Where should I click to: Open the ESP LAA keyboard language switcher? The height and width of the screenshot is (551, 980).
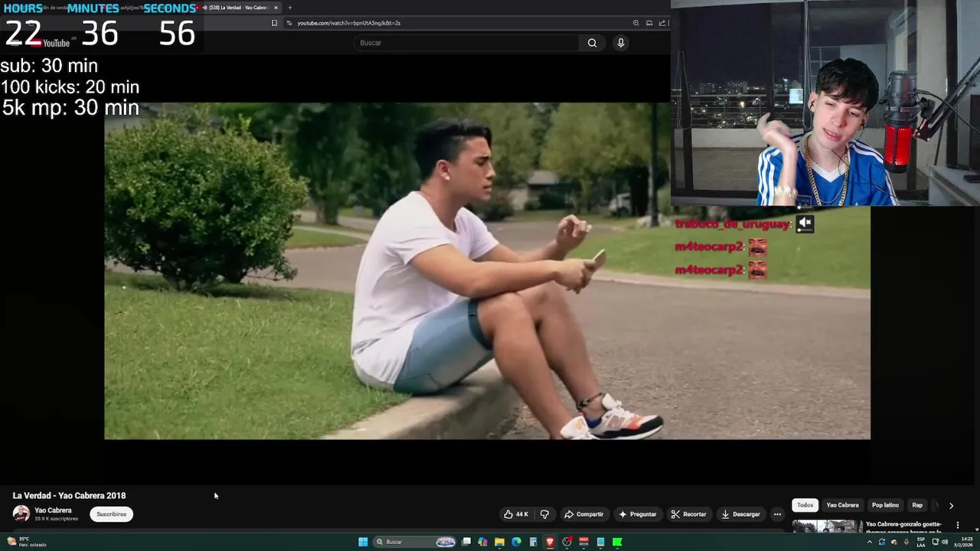click(x=921, y=542)
